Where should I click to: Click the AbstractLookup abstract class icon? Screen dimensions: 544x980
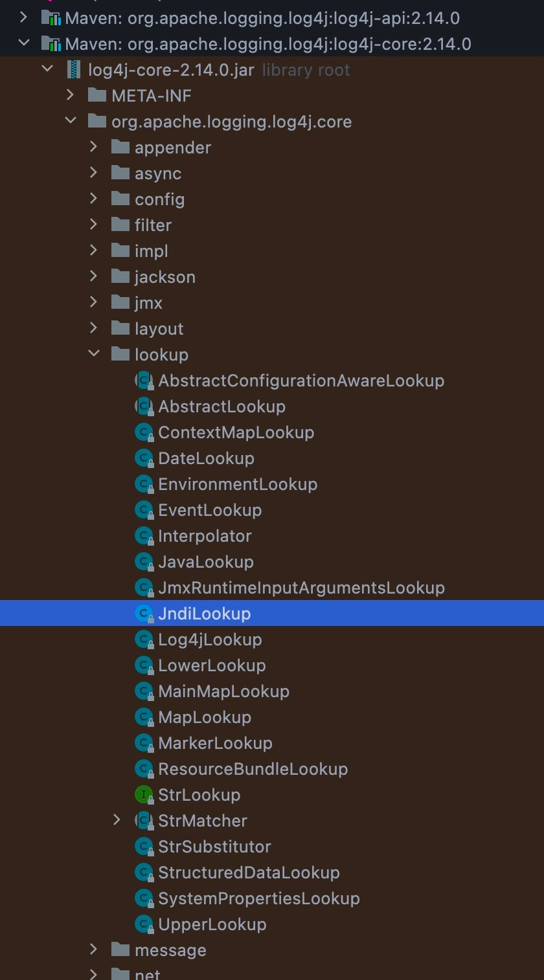click(143, 406)
